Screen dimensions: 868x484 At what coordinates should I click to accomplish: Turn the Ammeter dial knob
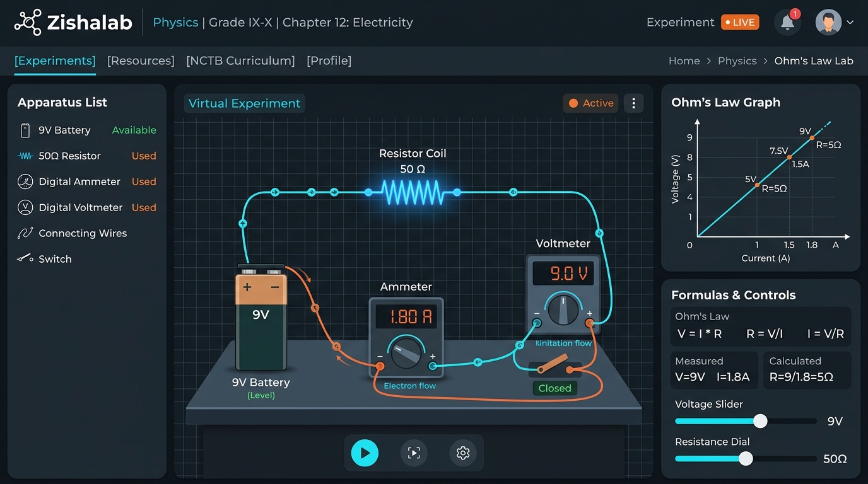pos(407,354)
